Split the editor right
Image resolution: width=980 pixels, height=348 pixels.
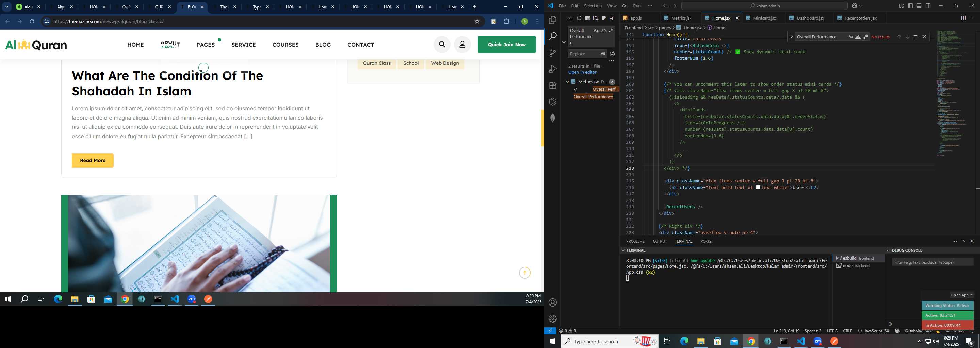tap(963, 18)
